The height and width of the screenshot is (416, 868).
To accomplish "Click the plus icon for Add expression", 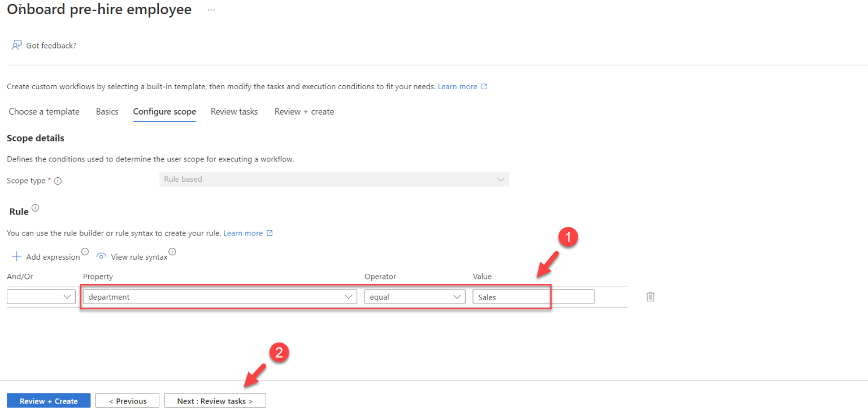I will [x=17, y=257].
